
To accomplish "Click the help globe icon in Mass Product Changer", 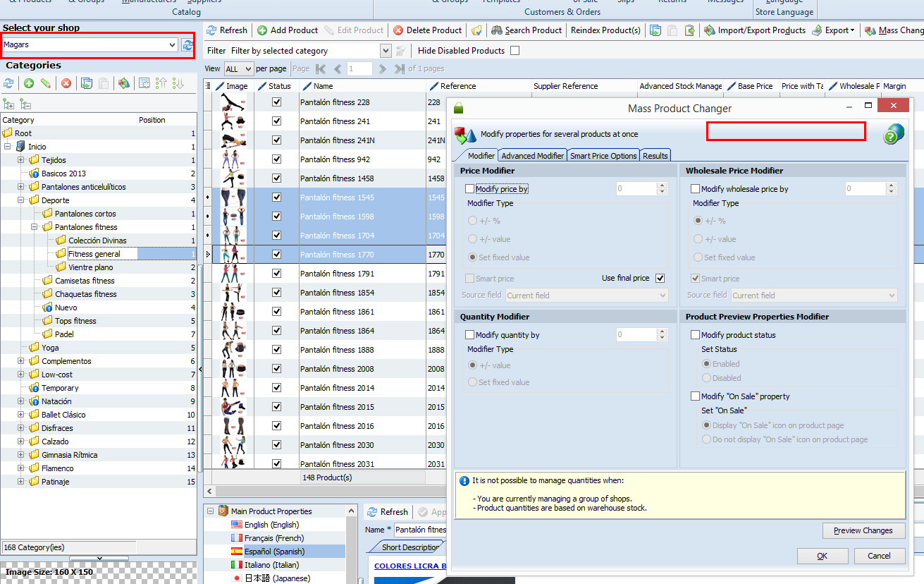I will click(x=893, y=134).
